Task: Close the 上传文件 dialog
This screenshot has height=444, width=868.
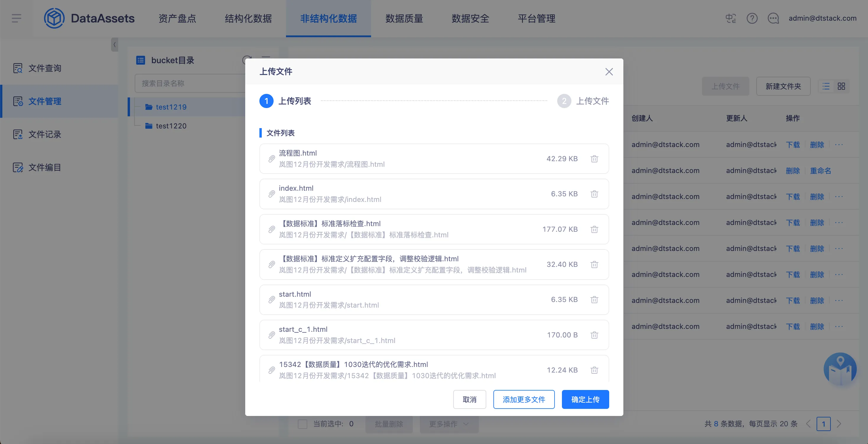Action: point(609,72)
